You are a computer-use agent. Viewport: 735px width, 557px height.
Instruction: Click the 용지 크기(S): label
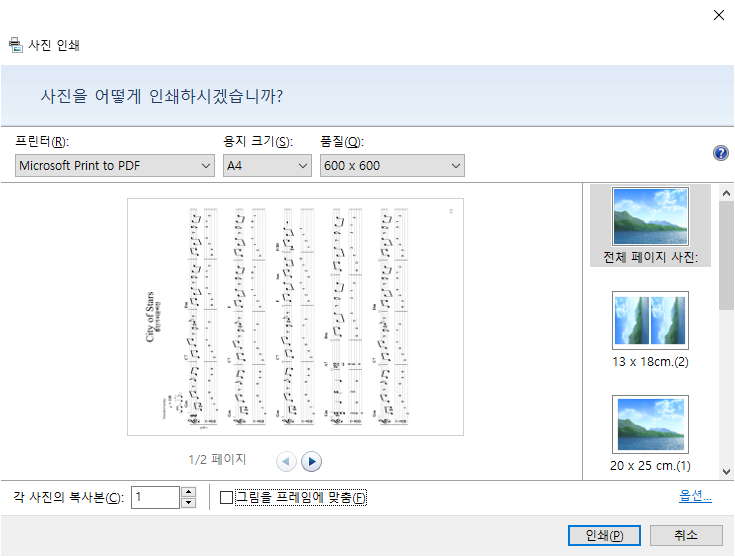tap(258, 141)
